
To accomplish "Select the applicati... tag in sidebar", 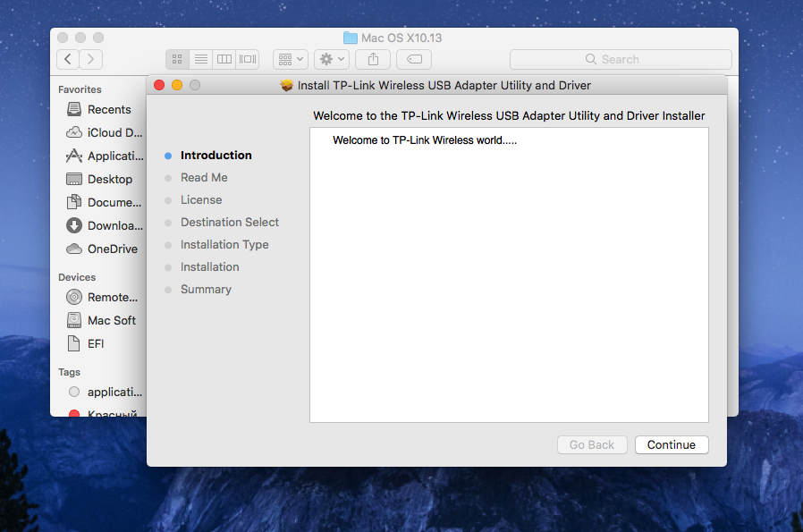I will [x=105, y=392].
